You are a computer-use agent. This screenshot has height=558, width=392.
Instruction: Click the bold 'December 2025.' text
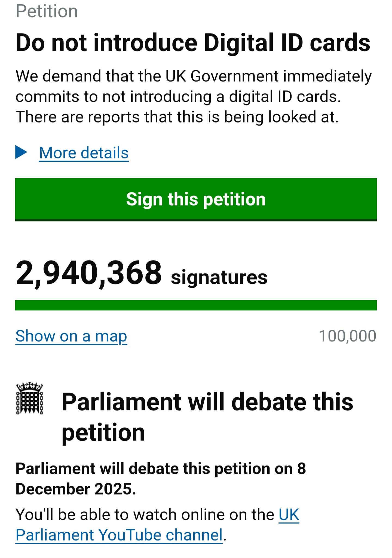(76, 489)
